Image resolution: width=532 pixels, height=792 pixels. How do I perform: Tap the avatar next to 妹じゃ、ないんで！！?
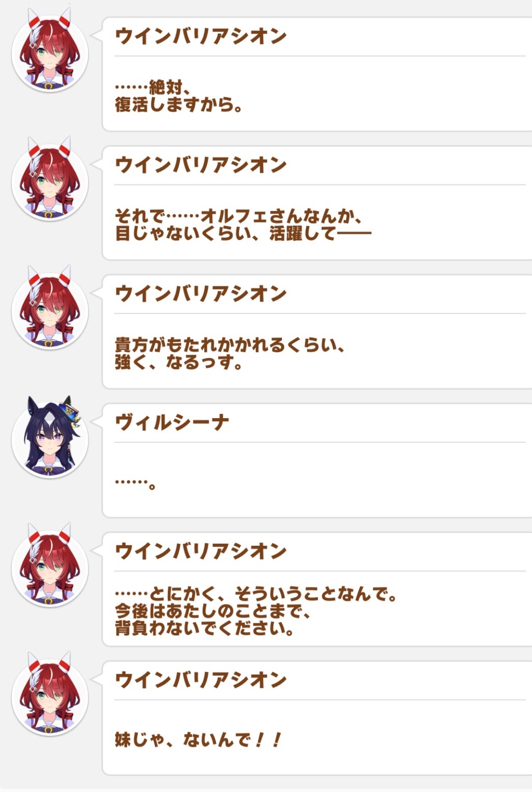click(x=50, y=696)
